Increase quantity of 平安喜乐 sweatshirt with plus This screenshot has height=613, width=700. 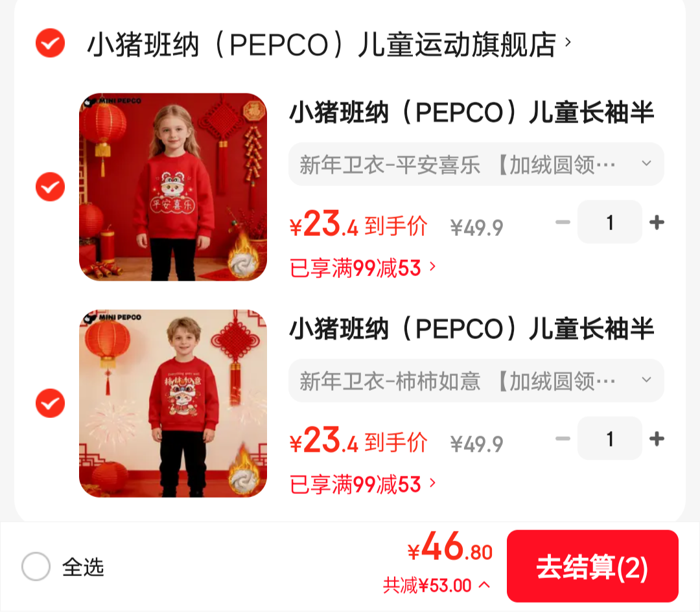(x=656, y=222)
